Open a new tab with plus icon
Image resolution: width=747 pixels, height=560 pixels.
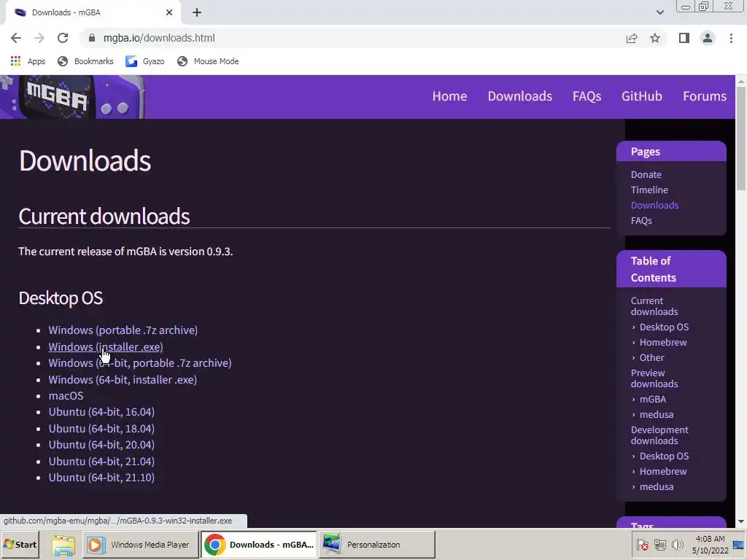(197, 13)
